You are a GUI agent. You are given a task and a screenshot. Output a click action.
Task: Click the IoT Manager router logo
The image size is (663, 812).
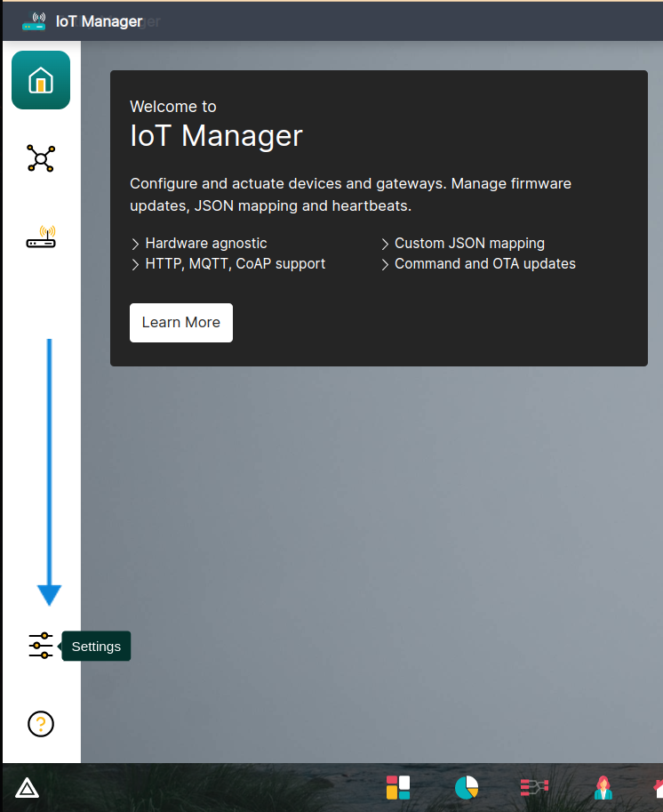[32, 20]
